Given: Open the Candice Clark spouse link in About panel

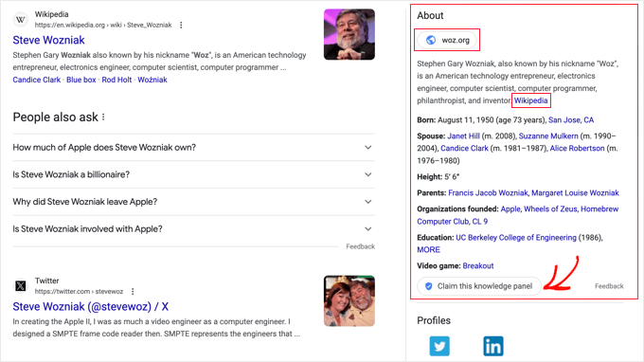Looking at the screenshot, I should click(464, 149).
